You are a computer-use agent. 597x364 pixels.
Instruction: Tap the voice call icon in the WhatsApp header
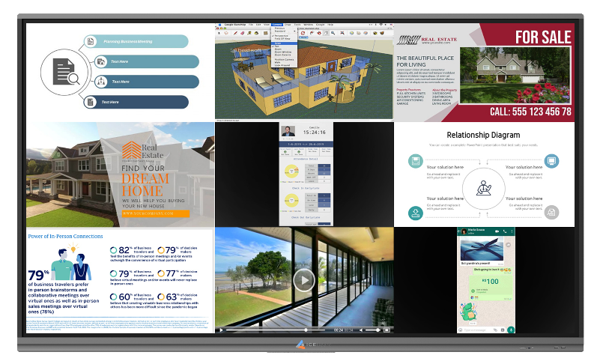(504, 232)
